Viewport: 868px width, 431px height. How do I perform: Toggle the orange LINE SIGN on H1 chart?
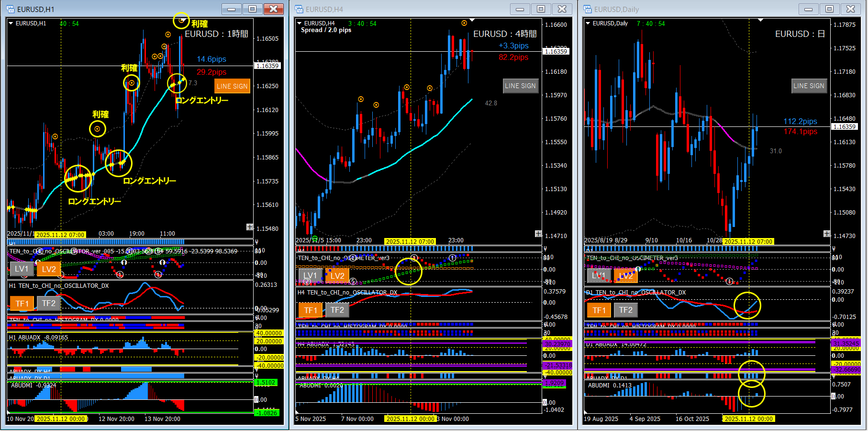tap(232, 86)
